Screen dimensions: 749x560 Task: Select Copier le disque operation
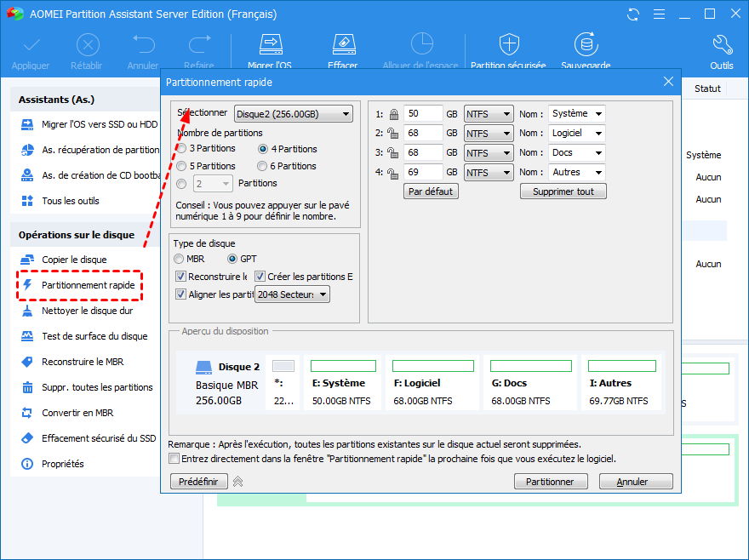point(64,260)
